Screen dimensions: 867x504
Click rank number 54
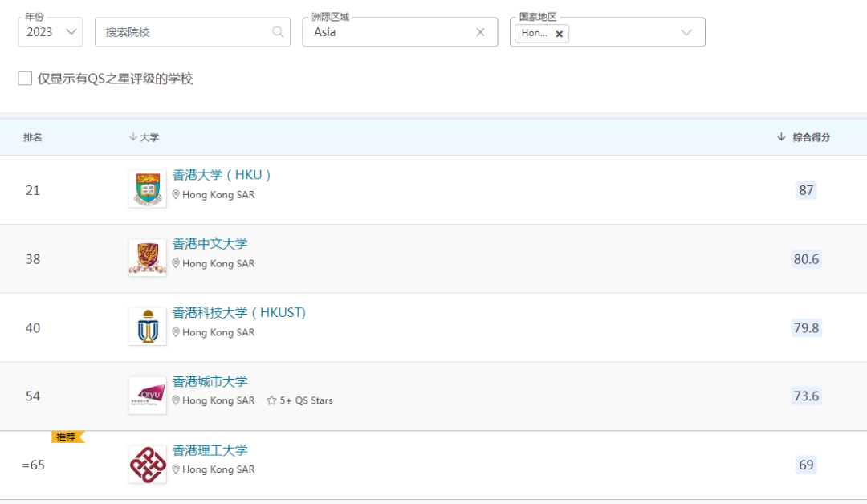click(x=33, y=396)
